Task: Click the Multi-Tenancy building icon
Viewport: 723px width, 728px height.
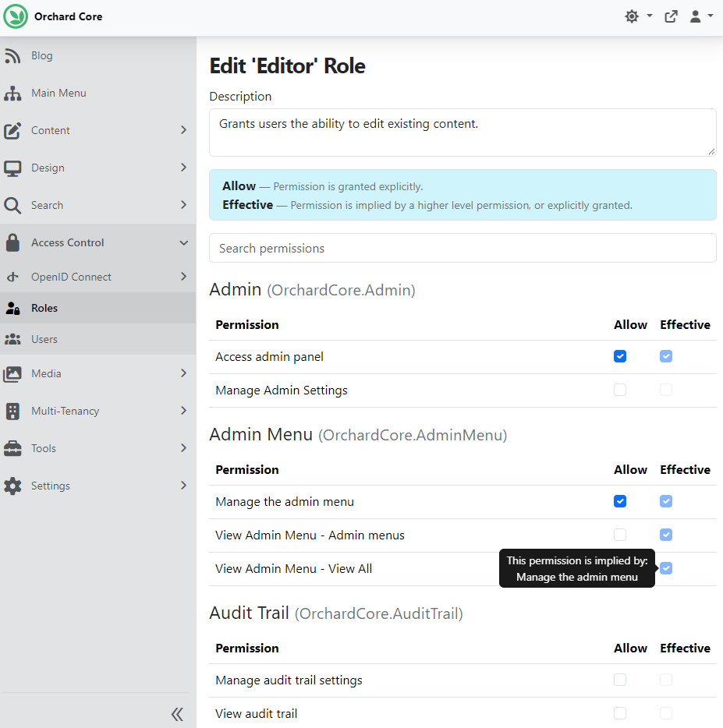Action: 12,411
